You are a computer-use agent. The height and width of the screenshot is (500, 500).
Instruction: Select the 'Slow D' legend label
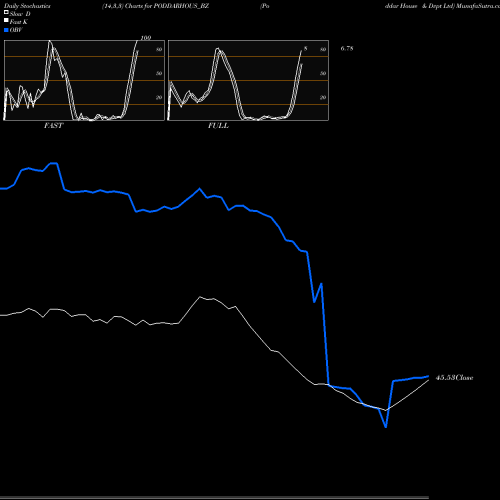(x=20, y=14)
